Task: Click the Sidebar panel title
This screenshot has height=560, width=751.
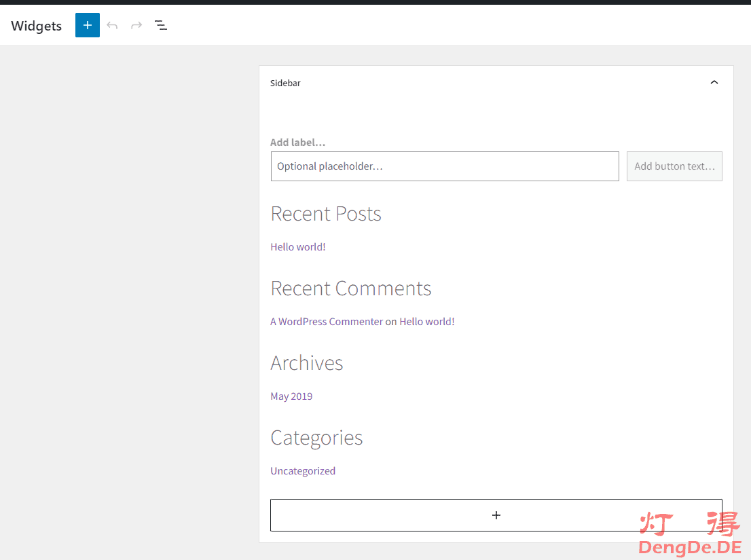Action: click(x=285, y=83)
